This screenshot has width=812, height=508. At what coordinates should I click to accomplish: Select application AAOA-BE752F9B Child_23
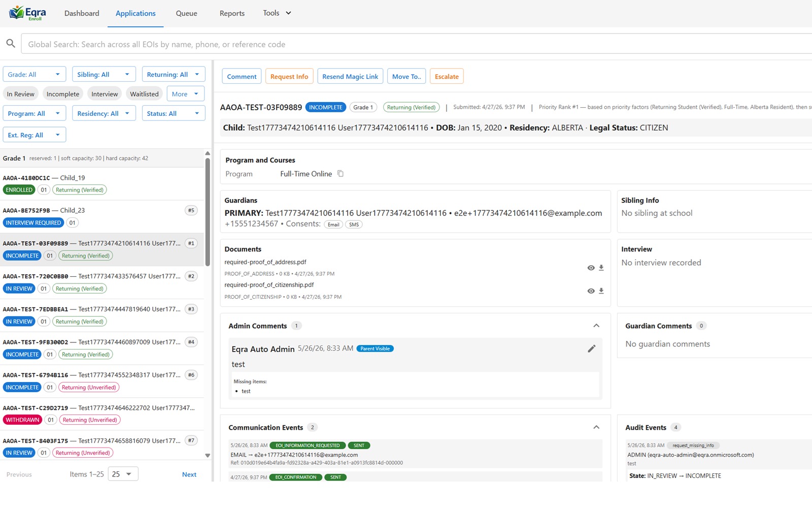(x=102, y=216)
